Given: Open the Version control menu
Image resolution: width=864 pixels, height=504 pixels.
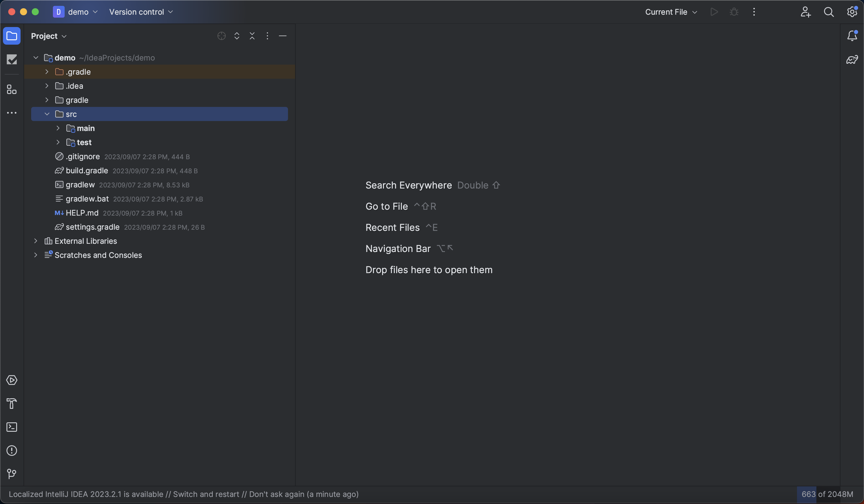Looking at the screenshot, I should click(x=141, y=12).
